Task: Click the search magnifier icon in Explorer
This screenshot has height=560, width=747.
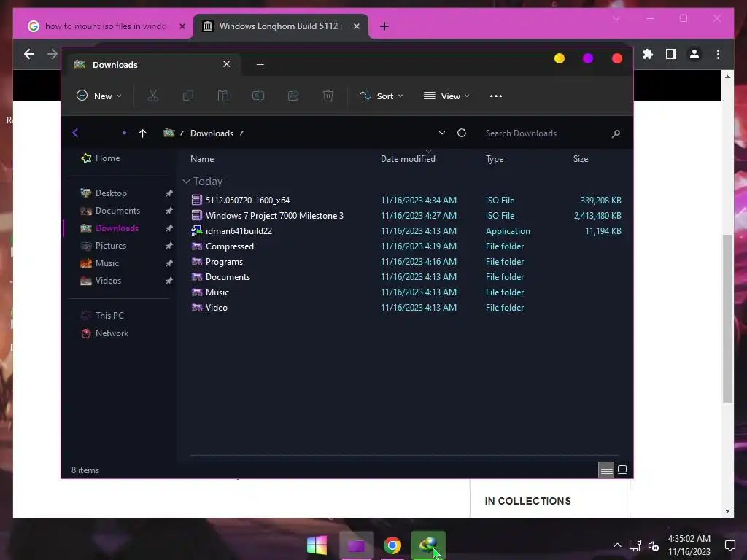Action: click(616, 133)
